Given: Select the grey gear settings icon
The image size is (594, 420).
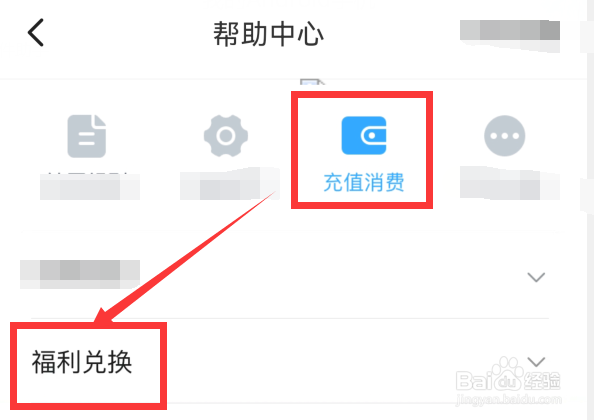Looking at the screenshot, I should (226, 136).
